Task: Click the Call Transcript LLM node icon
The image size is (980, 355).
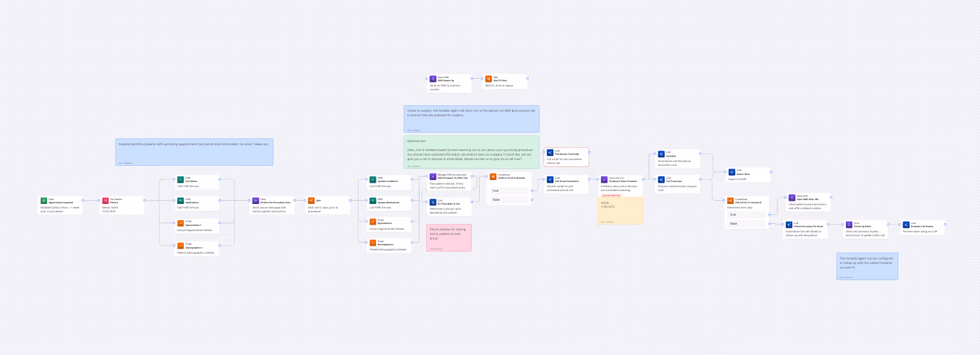Action: pos(661,180)
